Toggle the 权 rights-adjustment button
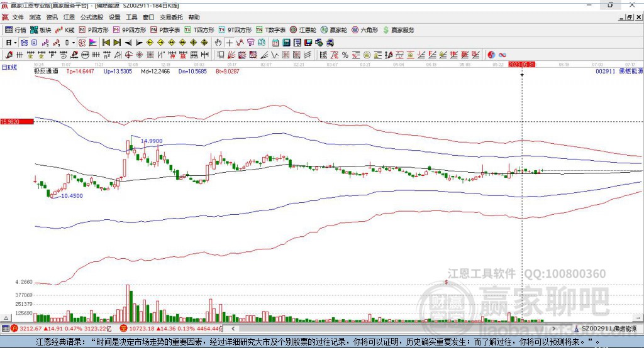Screen dimensions: 644x348 82,43
